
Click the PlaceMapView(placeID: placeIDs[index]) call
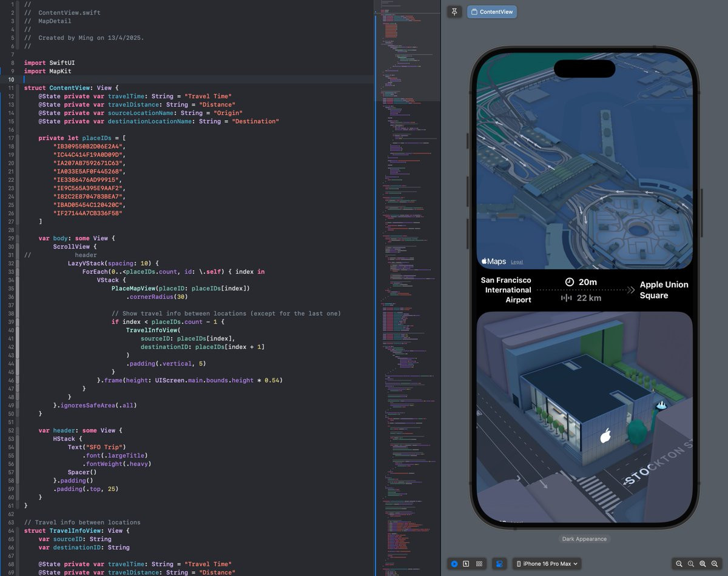click(x=181, y=289)
